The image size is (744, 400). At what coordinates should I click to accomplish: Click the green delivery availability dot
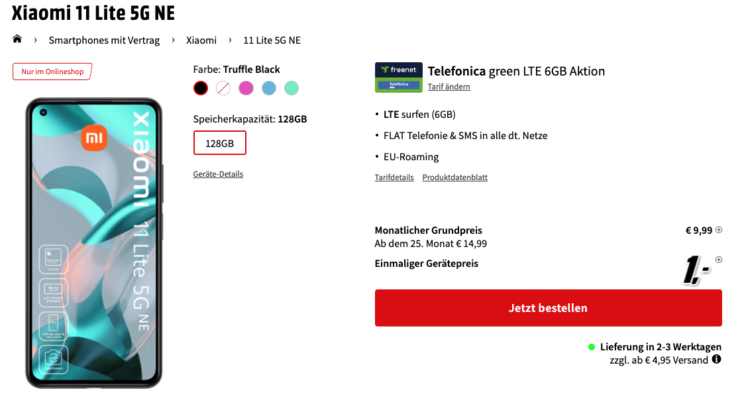[x=591, y=347]
